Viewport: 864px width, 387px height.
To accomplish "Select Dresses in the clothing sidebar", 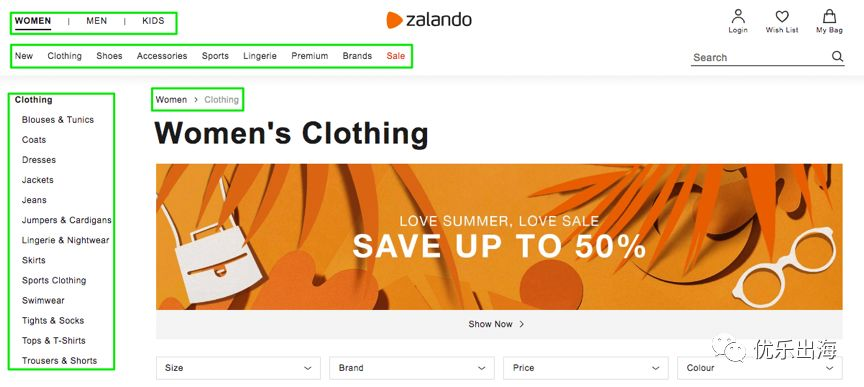I will point(39,160).
